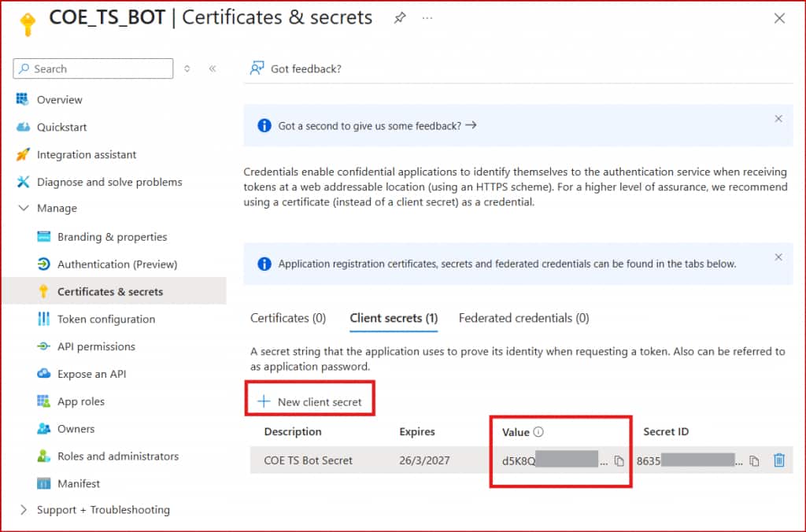Switch to the Certificates (0) tab
The height and width of the screenshot is (532, 806).
pos(288,318)
